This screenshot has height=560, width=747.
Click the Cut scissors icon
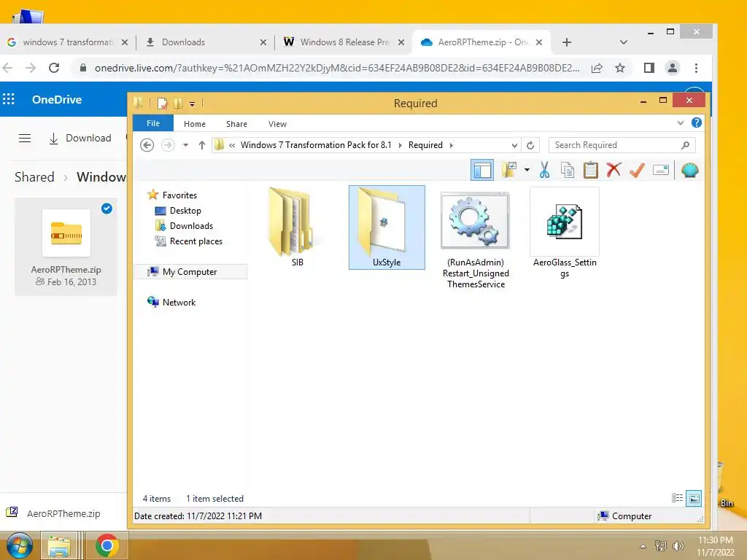click(x=544, y=170)
